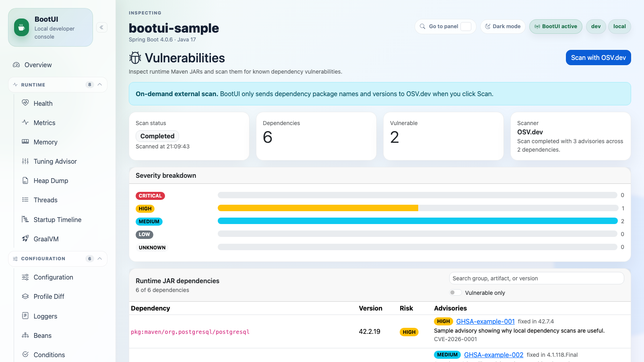Collapse the Runtime section chevron
The image size is (644, 362).
tap(100, 84)
